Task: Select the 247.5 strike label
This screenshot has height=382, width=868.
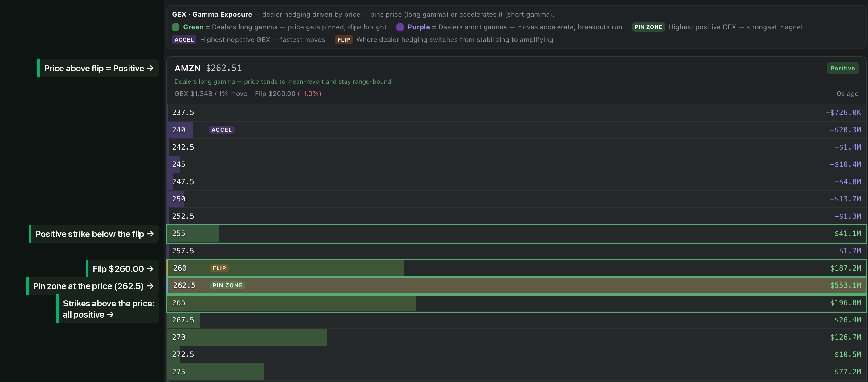Action: click(183, 181)
